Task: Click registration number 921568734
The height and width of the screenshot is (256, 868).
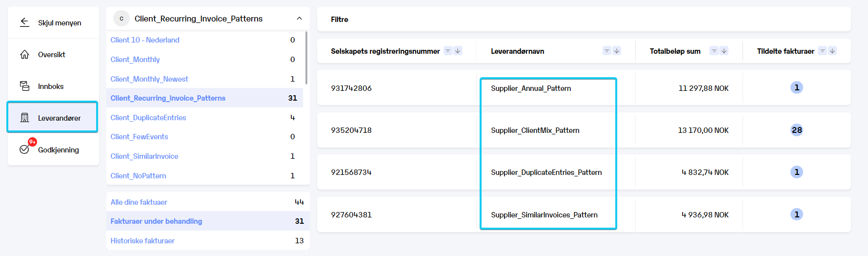Action: pos(351,172)
